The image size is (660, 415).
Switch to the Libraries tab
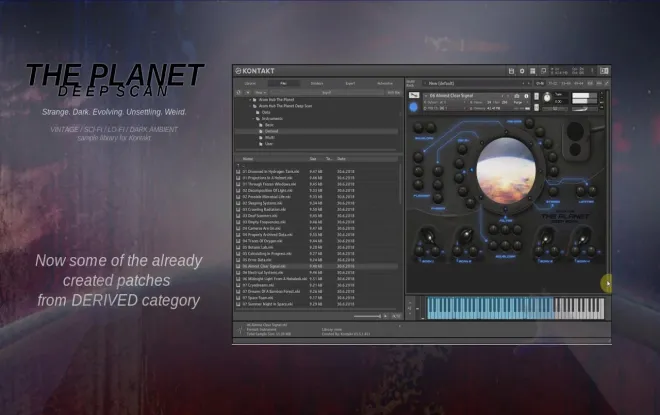pyautogui.click(x=250, y=83)
